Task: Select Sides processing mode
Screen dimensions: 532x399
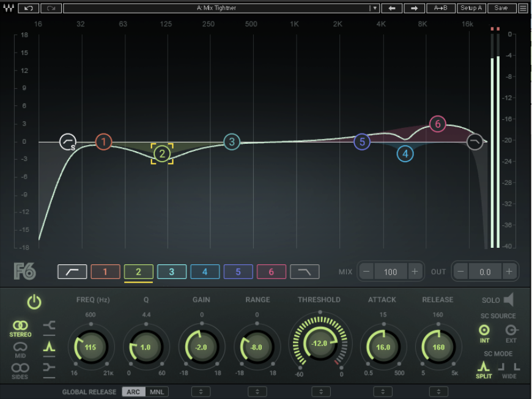Action: pos(20,370)
